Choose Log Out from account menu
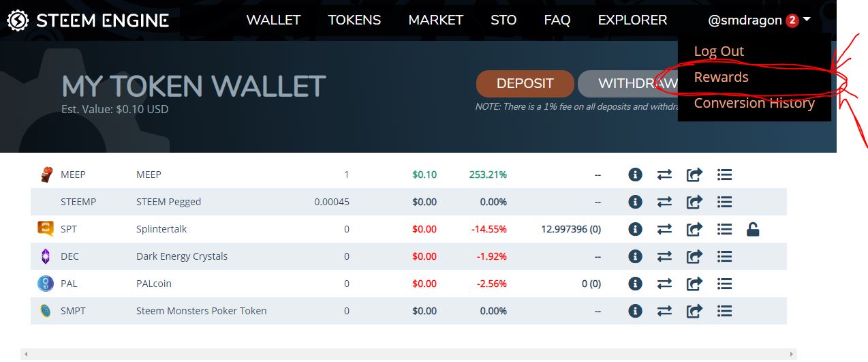Viewport: 868px width, 362px height. click(x=719, y=51)
